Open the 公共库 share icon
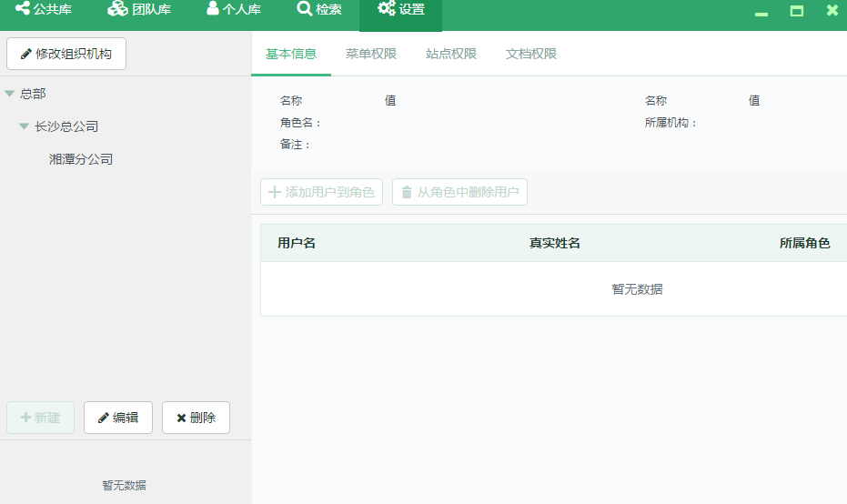Image resolution: width=847 pixels, height=504 pixels. [x=22, y=10]
